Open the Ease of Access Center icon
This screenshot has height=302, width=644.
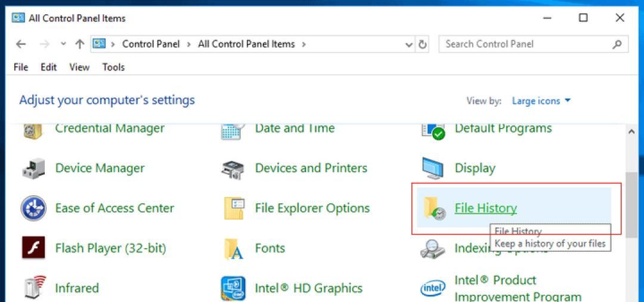33,208
